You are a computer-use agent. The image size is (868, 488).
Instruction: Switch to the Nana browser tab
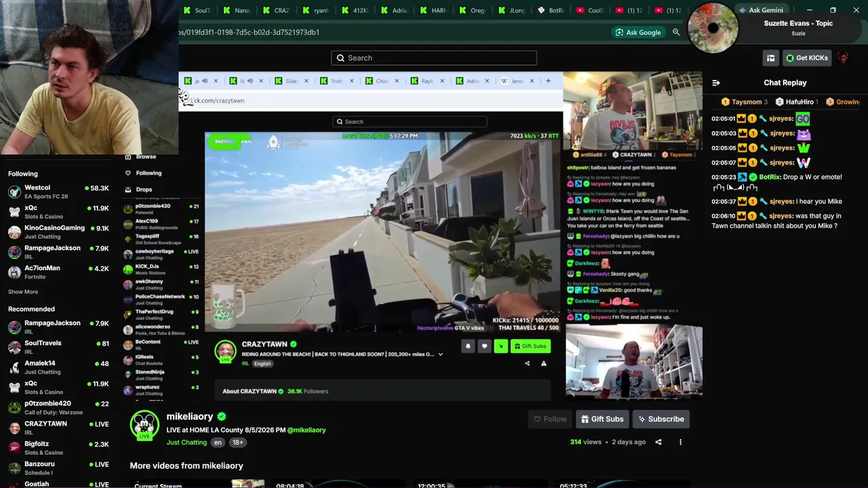pyautogui.click(x=237, y=10)
